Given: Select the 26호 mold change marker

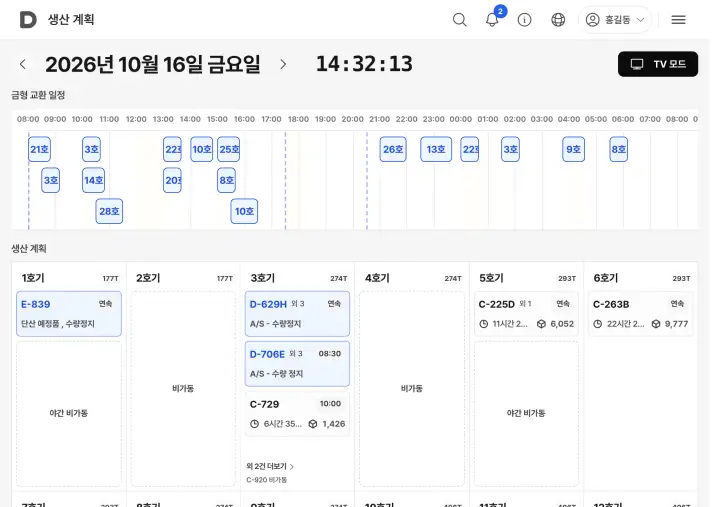Looking at the screenshot, I should [x=393, y=149].
